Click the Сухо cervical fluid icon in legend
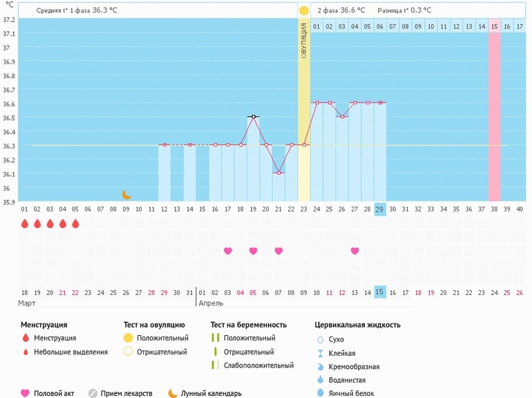Viewport: 532px width, 398px height. point(320,339)
